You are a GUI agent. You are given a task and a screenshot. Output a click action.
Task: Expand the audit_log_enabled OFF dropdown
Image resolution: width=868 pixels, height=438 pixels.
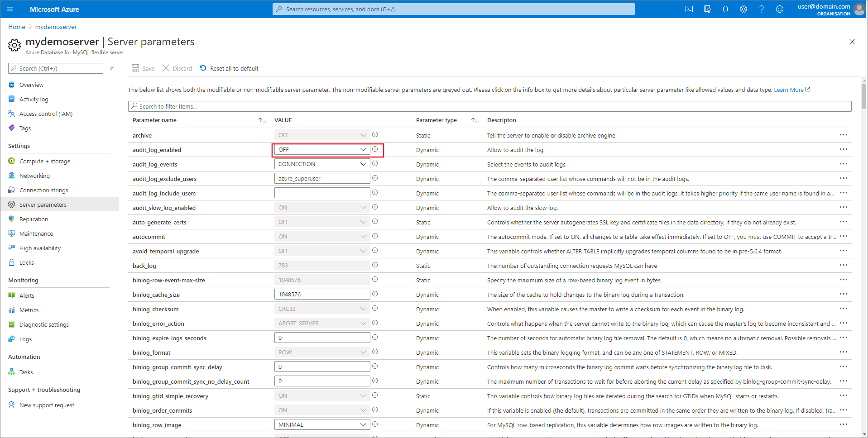point(322,150)
